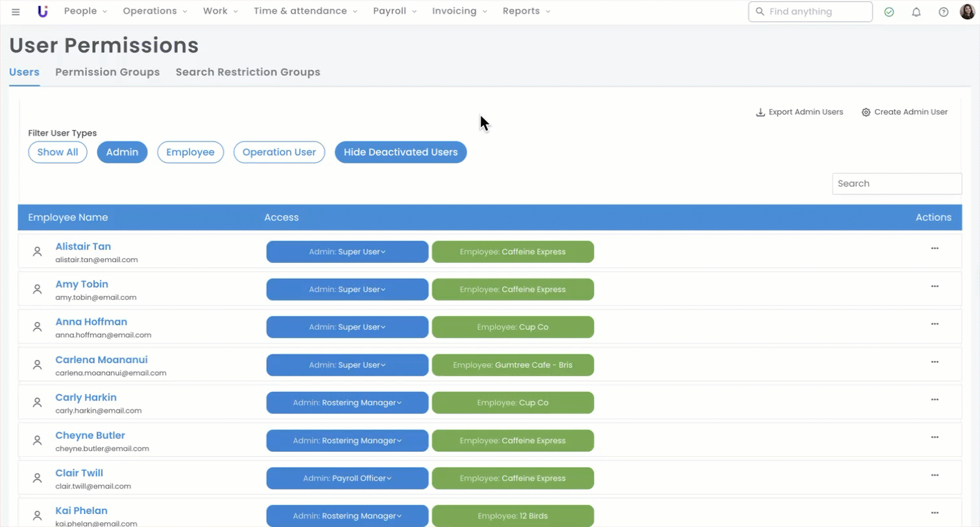Expand Amy Tobin's Super User dropdown

point(347,289)
